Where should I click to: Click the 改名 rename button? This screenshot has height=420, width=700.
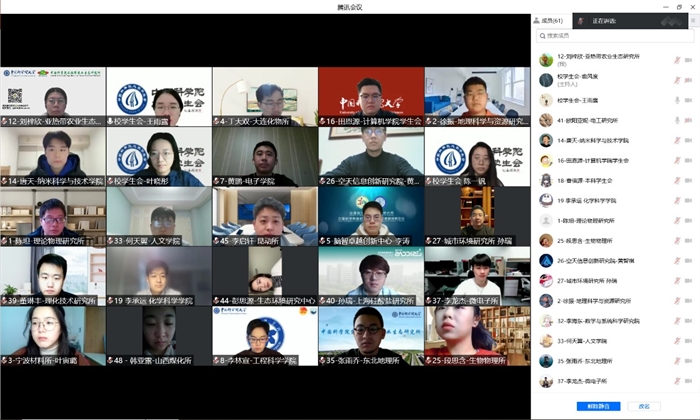(643, 406)
